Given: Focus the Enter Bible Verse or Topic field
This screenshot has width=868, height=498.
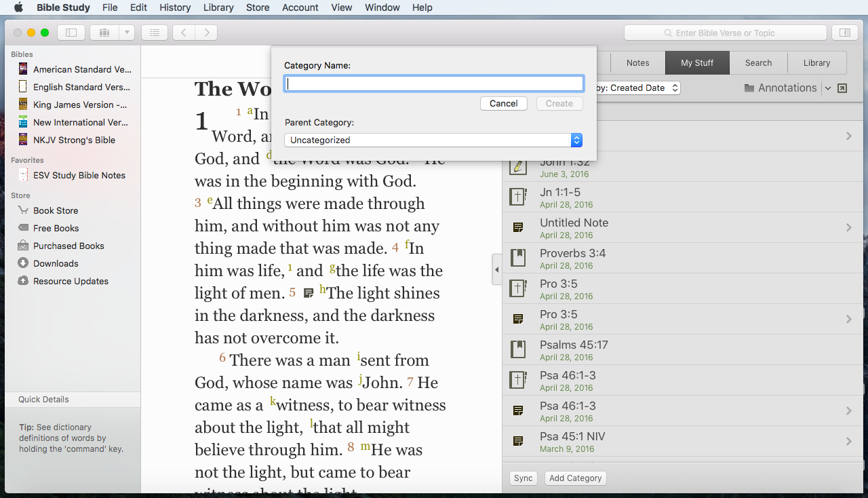Looking at the screenshot, I should (x=725, y=33).
